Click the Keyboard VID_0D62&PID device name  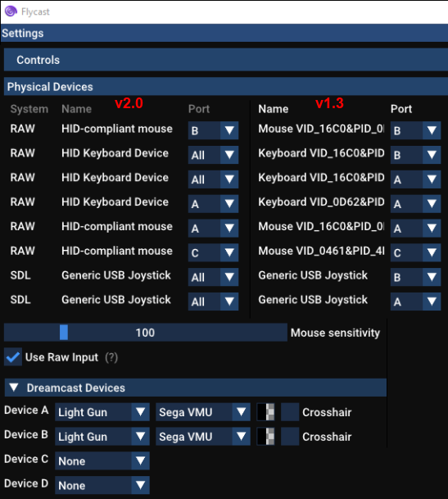click(x=321, y=202)
